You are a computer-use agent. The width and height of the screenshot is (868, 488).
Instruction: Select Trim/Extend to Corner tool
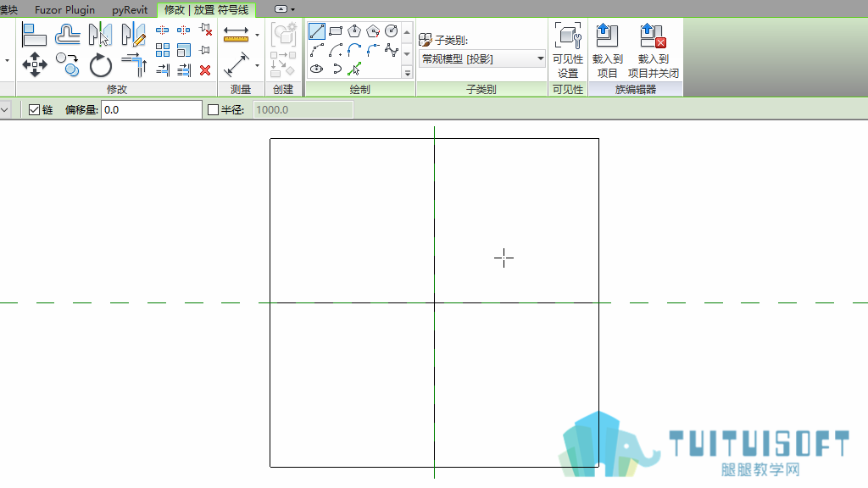133,64
